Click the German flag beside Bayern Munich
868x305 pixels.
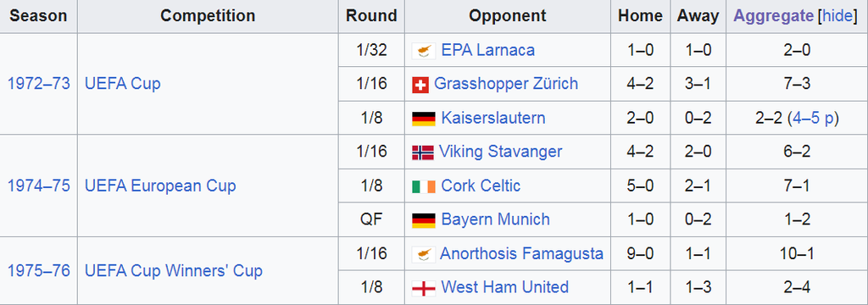424,219
